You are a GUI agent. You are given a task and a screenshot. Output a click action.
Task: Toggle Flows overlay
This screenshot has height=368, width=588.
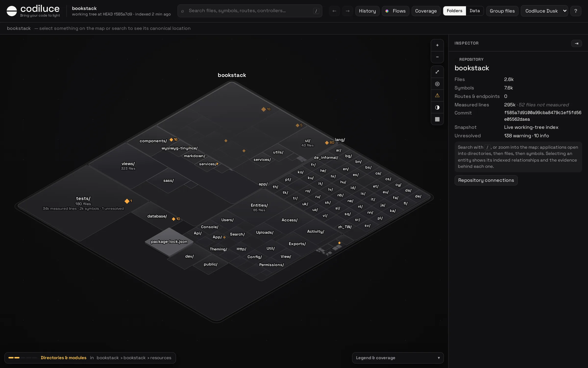pyautogui.click(x=395, y=11)
